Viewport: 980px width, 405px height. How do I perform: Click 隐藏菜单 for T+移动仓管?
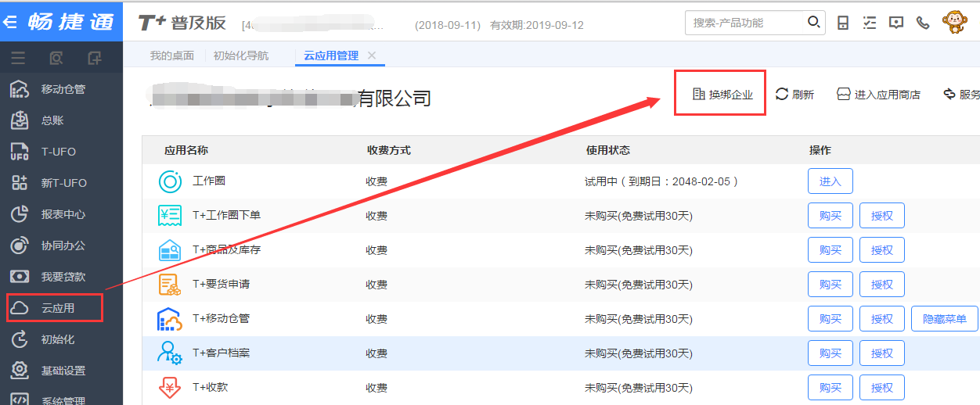[945, 319]
